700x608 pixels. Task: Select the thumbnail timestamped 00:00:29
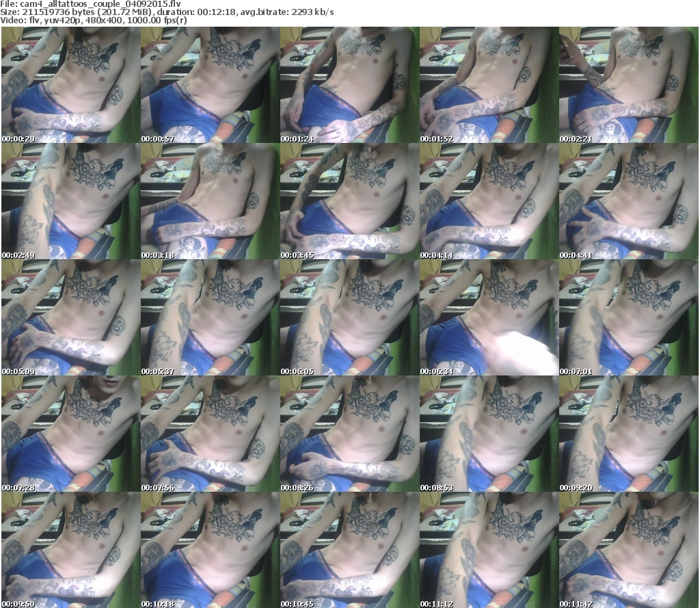[71, 85]
